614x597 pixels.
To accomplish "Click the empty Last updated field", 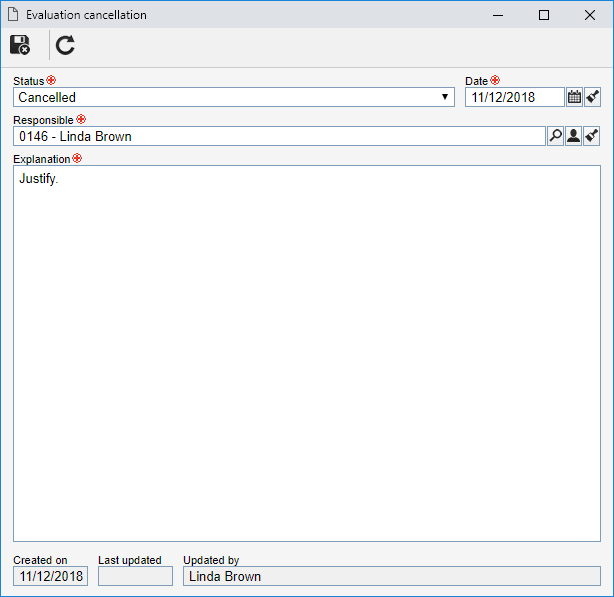I will [135, 576].
